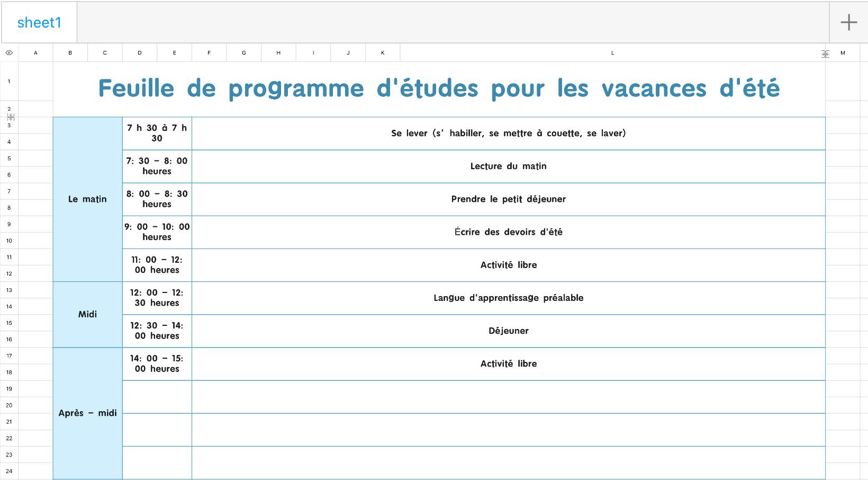
Task: Select column M header
Action: click(x=843, y=53)
